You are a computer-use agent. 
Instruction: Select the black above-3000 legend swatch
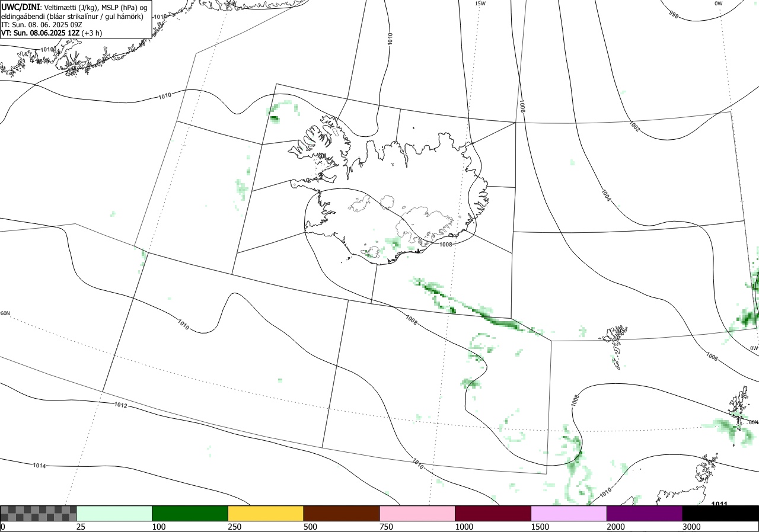point(720,513)
